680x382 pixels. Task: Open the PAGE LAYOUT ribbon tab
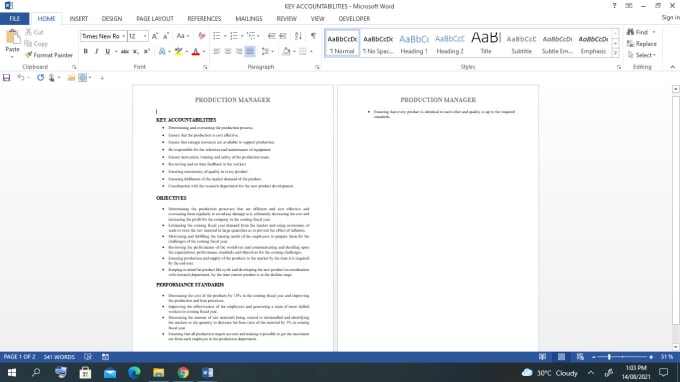pos(155,19)
